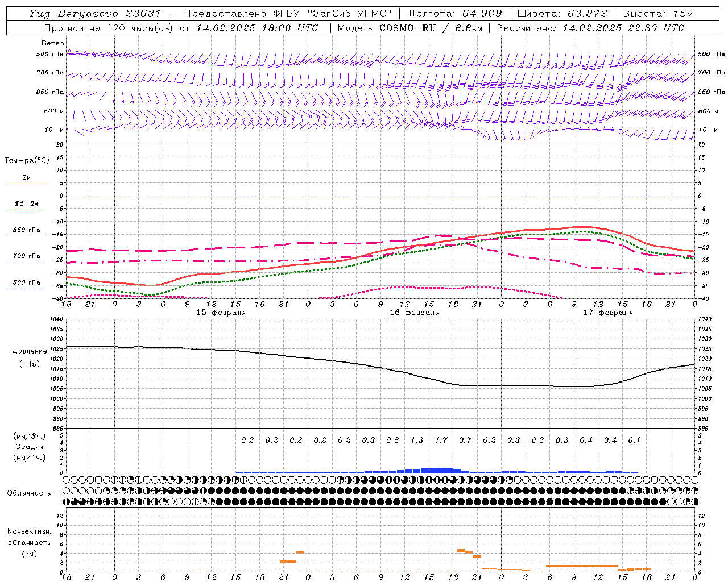This screenshot has width=728, height=582.
Task: Select the 1.3 precipitation value
Action: tap(417, 440)
